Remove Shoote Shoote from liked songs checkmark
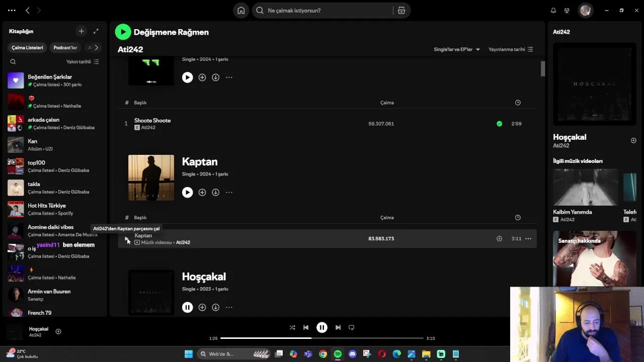The height and width of the screenshot is (362, 644). 499,124
